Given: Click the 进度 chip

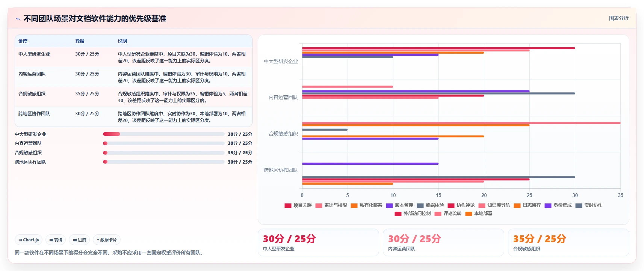Looking at the screenshot, I should pyautogui.click(x=79, y=240).
